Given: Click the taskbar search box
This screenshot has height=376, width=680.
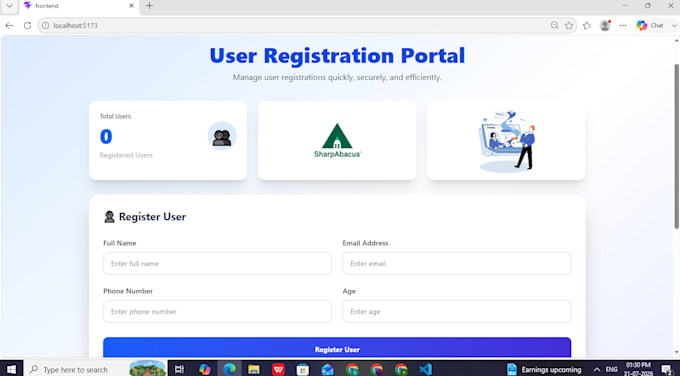Looking at the screenshot, I should (x=95, y=369).
